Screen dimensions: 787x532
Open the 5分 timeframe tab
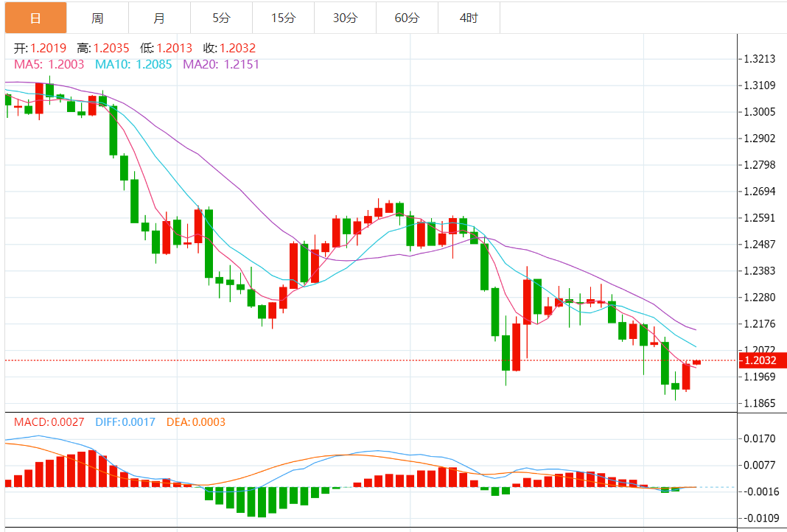[221, 18]
